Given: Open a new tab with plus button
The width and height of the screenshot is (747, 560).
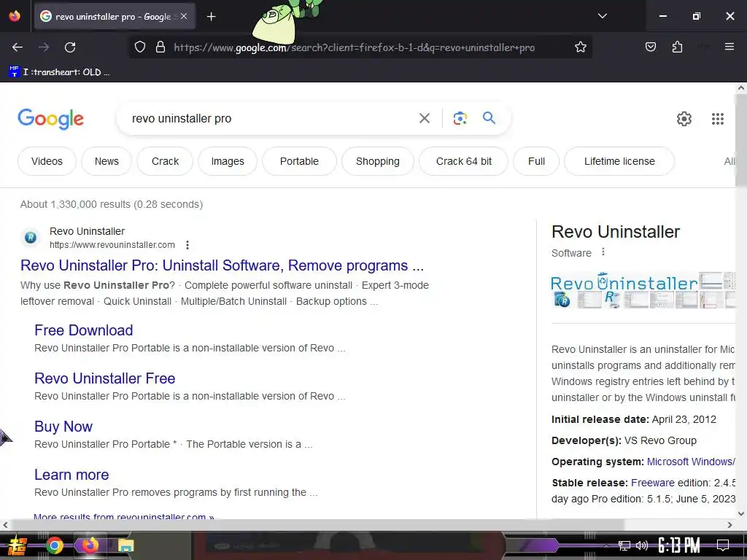Looking at the screenshot, I should [x=211, y=17].
